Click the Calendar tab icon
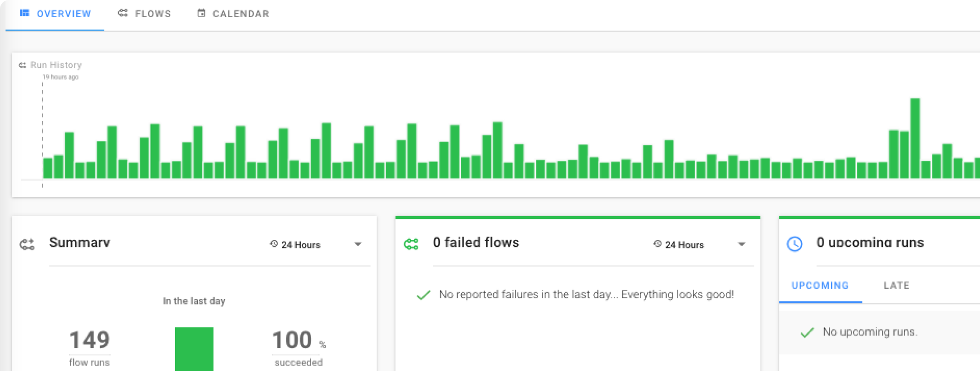Screen dimensions: 980x371 point(201,13)
